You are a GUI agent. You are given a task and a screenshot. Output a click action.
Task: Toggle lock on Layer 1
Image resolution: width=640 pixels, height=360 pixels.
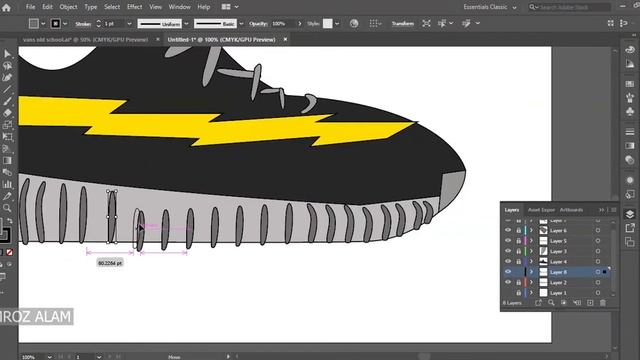tap(518, 293)
